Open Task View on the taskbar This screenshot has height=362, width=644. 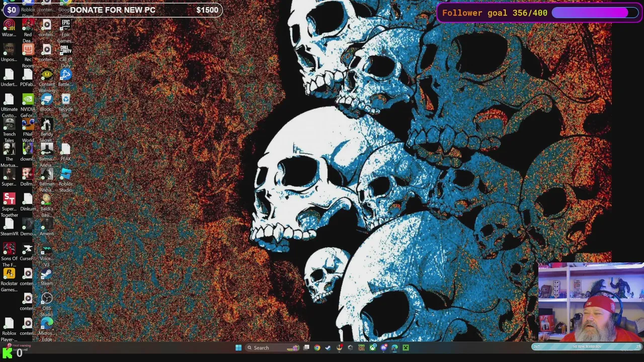pos(306,347)
